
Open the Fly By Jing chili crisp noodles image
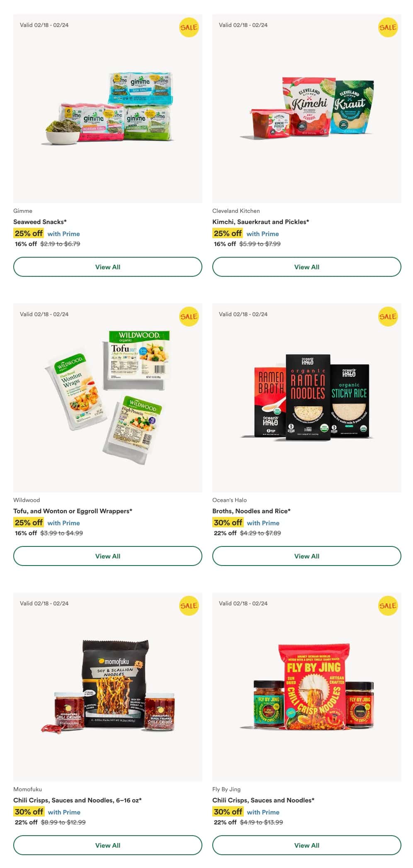(x=307, y=687)
